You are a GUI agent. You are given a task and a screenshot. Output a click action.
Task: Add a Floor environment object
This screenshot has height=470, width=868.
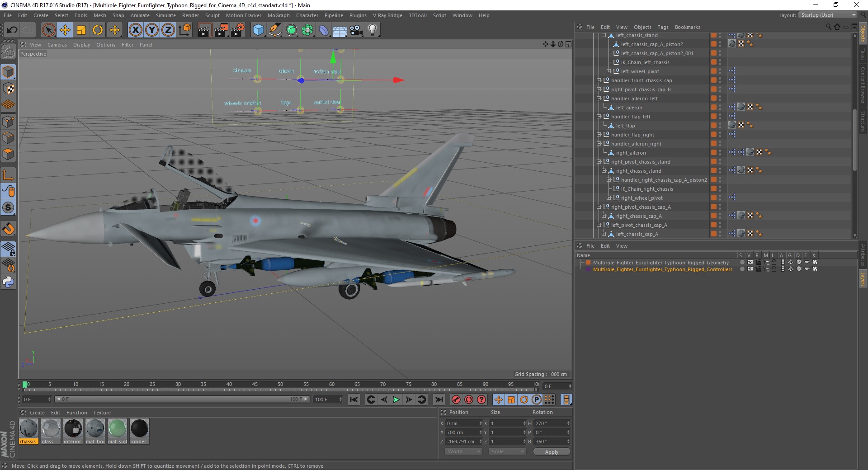click(340, 30)
